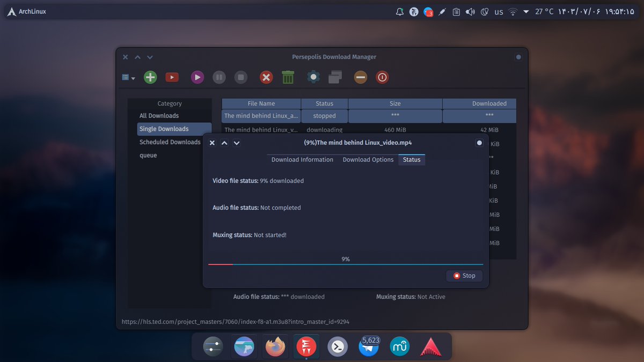Click main window down-chevron title button
This screenshot has width=644, height=362.
point(150,57)
